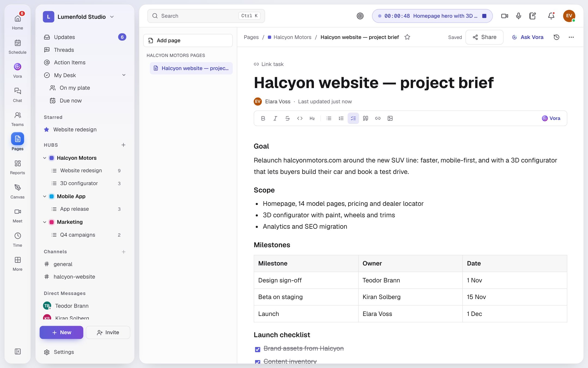Click Add page
This screenshot has height=368, width=588.
coord(188,40)
